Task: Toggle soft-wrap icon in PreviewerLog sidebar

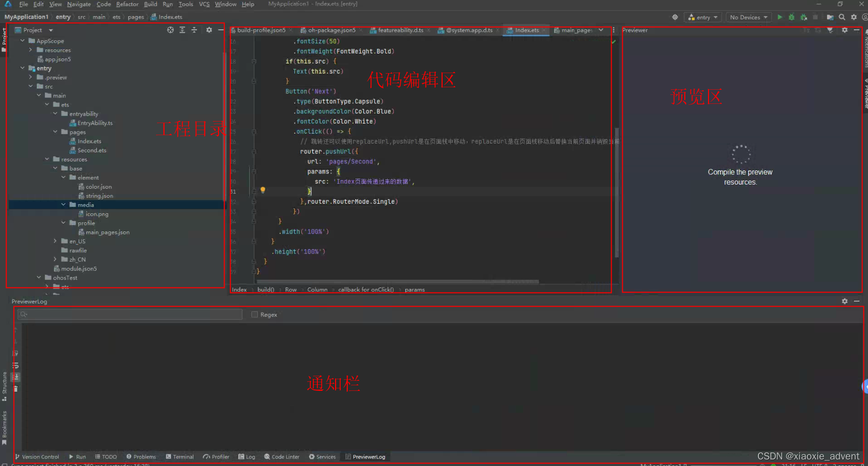Action: point(16,365)
